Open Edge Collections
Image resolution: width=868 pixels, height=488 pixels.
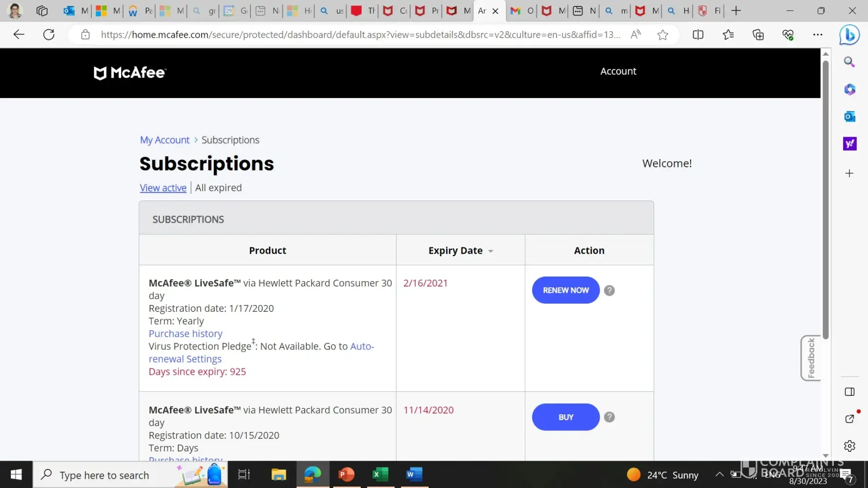(758, 35)
